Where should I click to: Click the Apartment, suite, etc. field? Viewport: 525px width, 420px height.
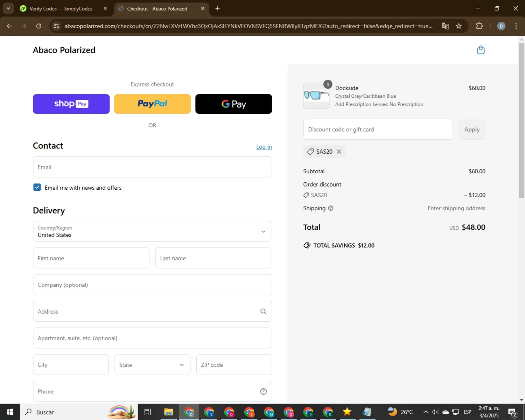pos(152,338)
